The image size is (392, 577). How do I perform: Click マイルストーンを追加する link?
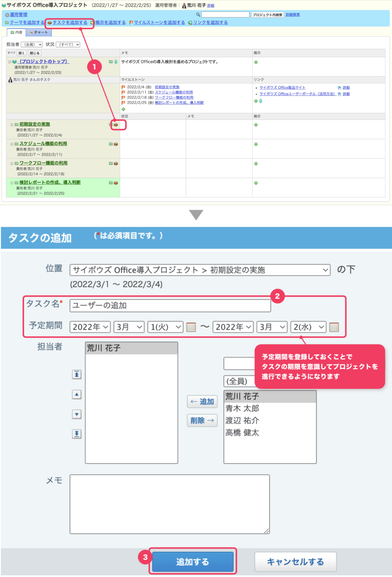coord(159,23)
